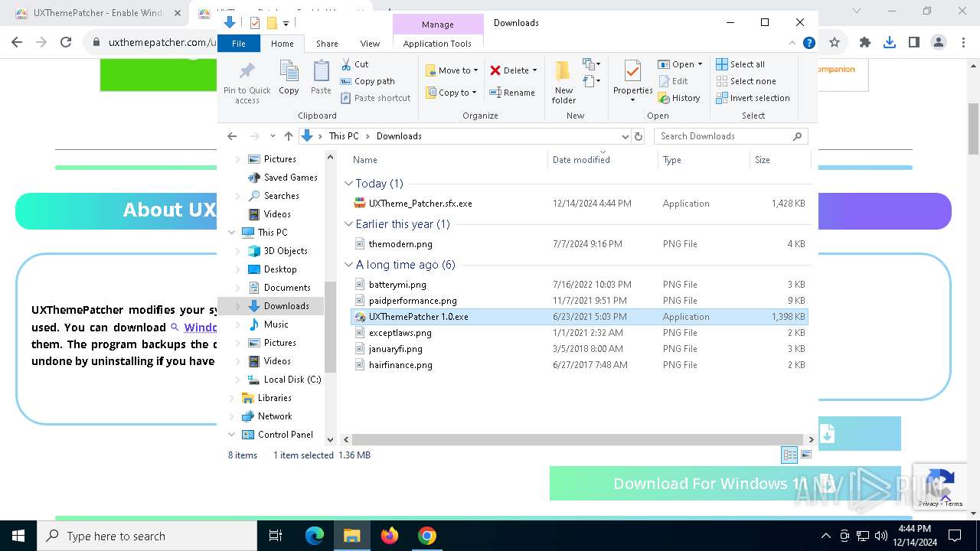Switch to large icons view layout
The width and height of the screenshot is (980, 551).
[x=805, y=455]
